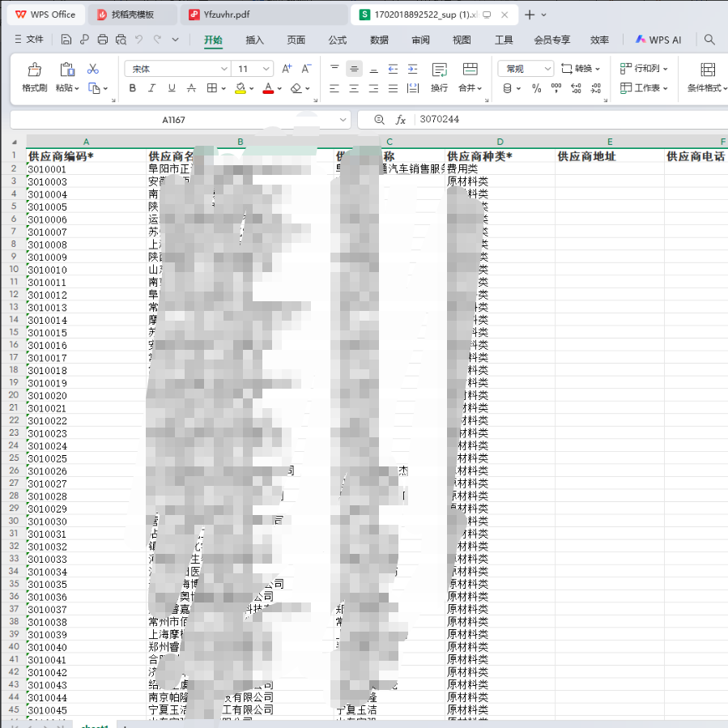Open the WPS AI button
The height and width of the screenshot is (728, 728).
pyautogui.click(x=658, y=40)
